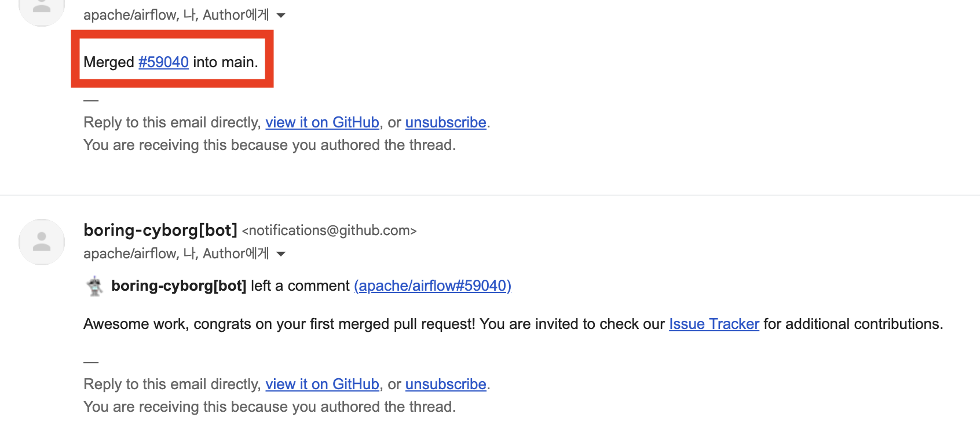Open the #59040 pull request link
The image size is (980, 439).
pyautogui.click(x=163, y=62)
